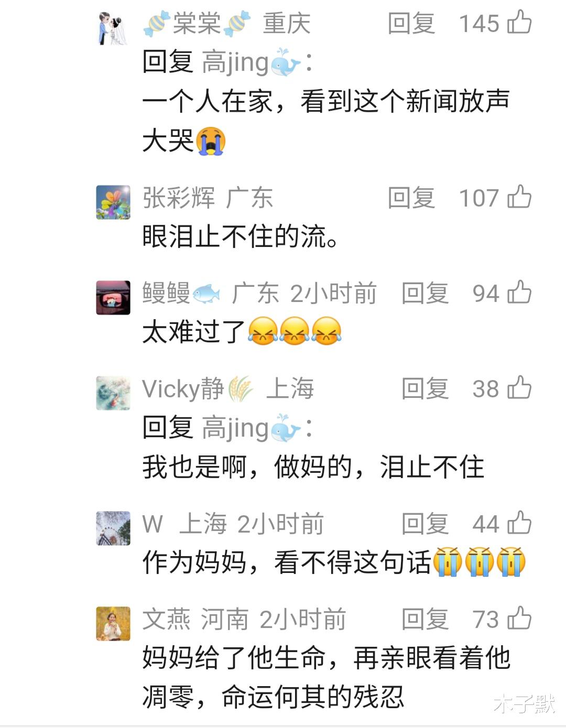Reply to 文燕's comment
Image resolution: width=566 pixels, height=728 pixels.
(425, 620)
